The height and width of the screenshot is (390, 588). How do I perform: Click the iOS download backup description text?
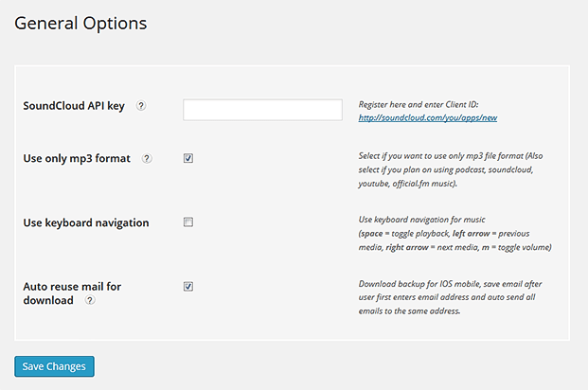(x=450, y=297)
